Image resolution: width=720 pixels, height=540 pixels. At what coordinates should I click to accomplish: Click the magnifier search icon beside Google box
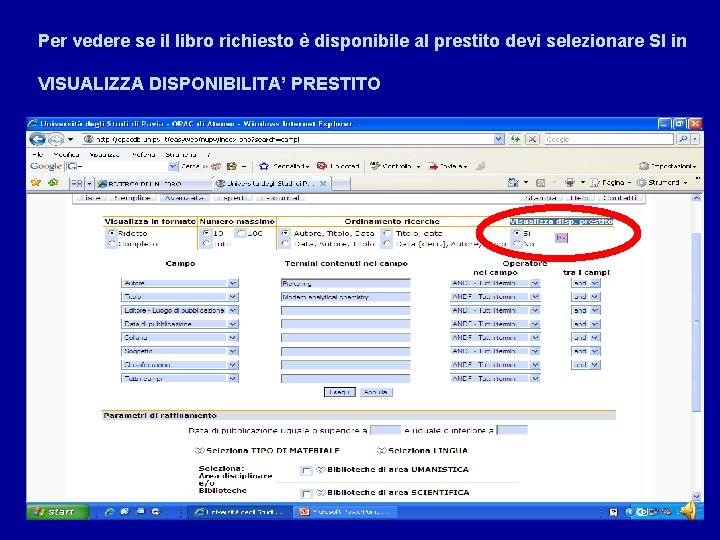(683, 139)
